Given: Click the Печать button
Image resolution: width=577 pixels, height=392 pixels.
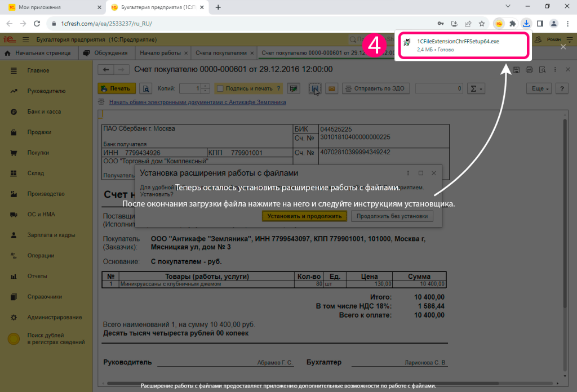Looking at the screenshot, I should coord(117,88).
